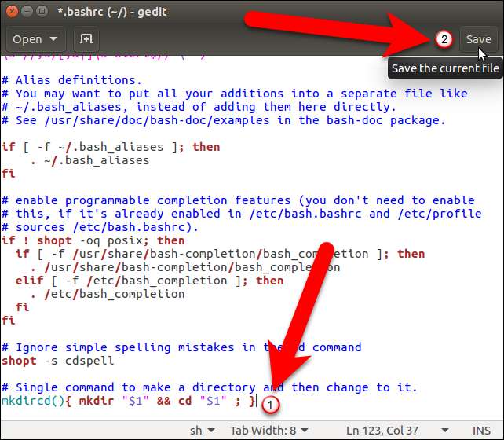Maximize the gedit window
This screenshot has height=440, width=504.
(x=42, y=12)
